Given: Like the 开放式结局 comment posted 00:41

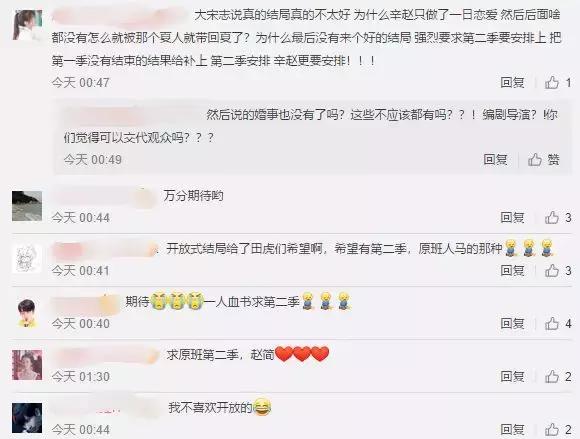Looking at the screenshot, I should 558,270.
